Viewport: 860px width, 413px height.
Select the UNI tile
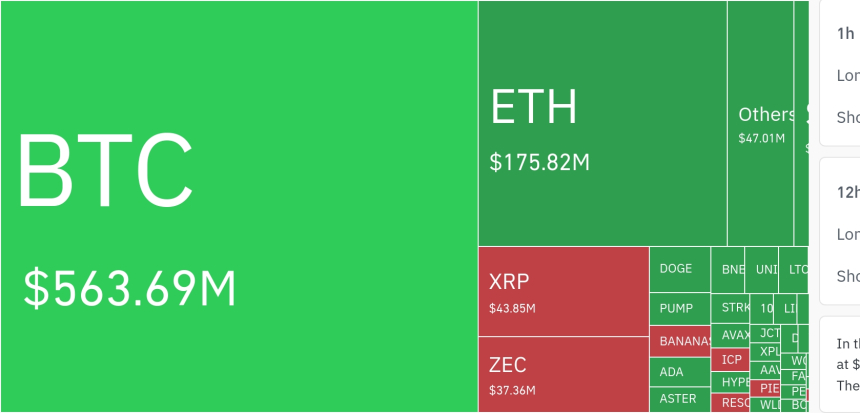click(763, 270)
